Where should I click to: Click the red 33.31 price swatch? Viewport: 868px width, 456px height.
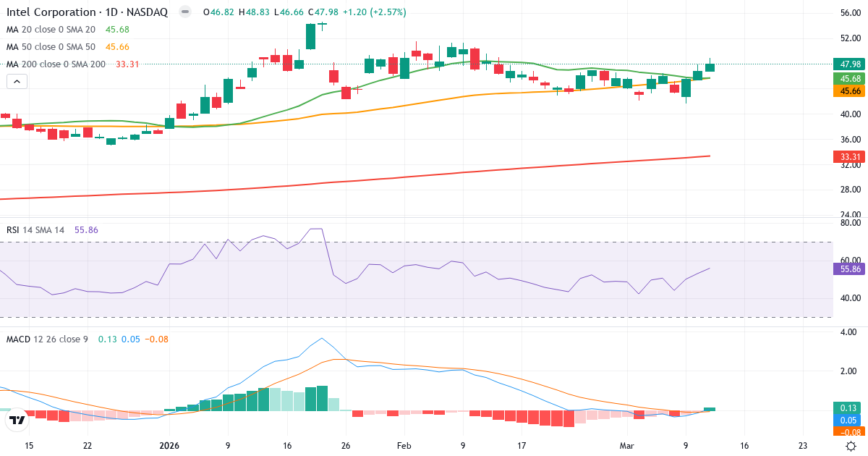848,156
